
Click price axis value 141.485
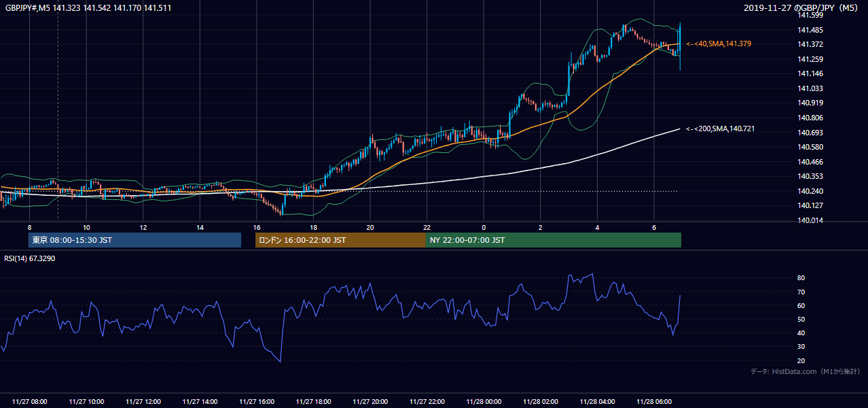pyautogui.click(x=810, y=30)
